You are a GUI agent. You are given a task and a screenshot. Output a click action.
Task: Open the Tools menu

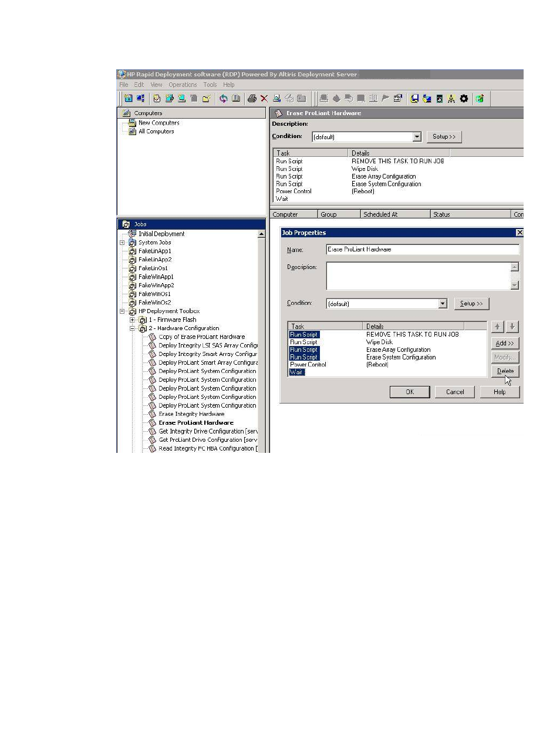tap(210, 85)
